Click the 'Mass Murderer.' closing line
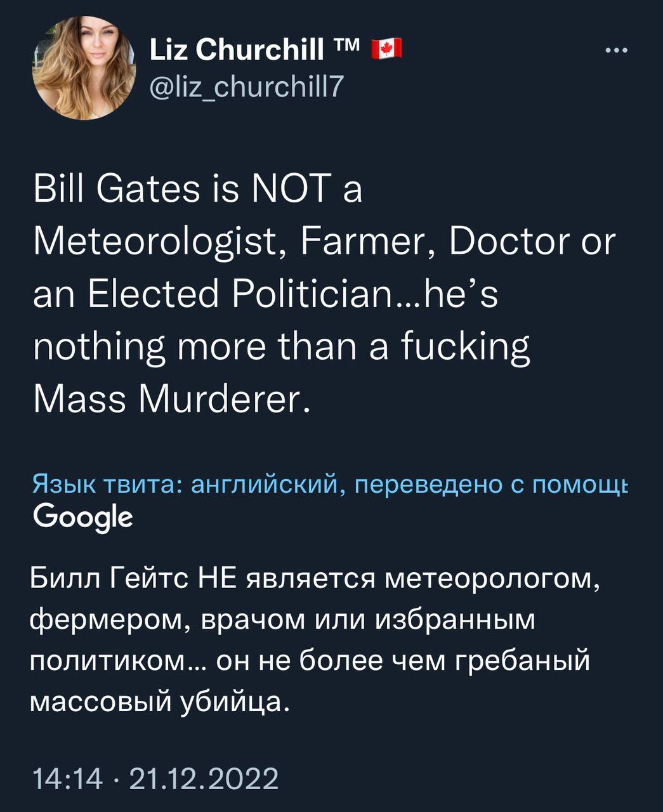 point(171,400)
